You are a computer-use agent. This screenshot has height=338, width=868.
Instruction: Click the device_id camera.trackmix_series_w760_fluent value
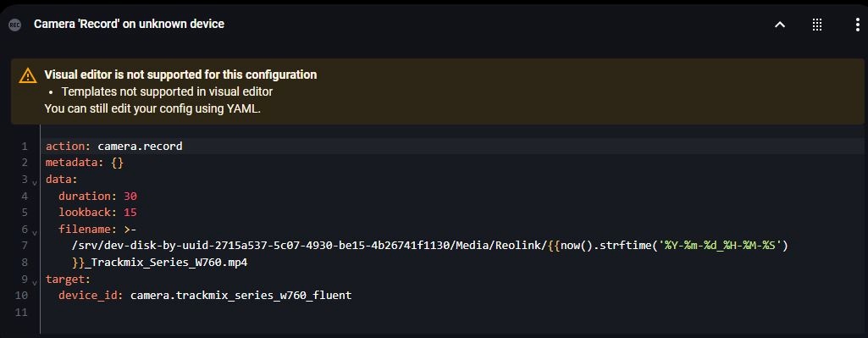pyautogui.click(x=240, y=296)
